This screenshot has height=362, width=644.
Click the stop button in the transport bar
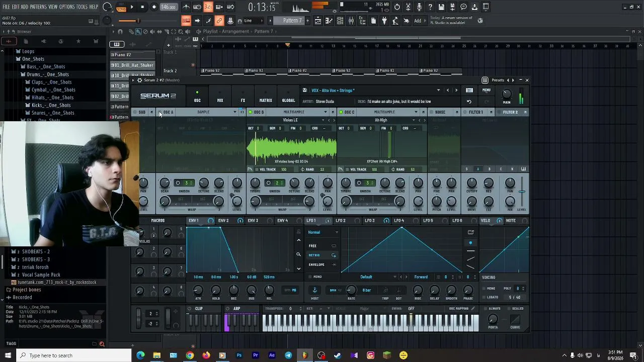[x=143, y=7]
